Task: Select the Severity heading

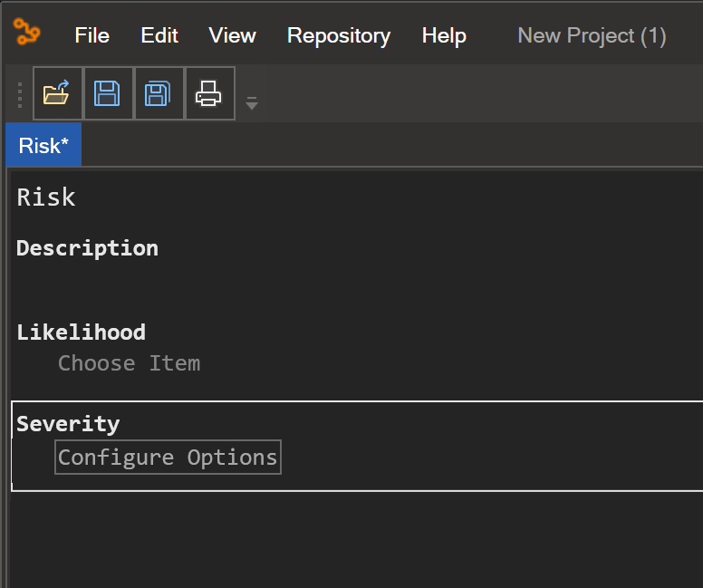Action: [x=68, y=424]
